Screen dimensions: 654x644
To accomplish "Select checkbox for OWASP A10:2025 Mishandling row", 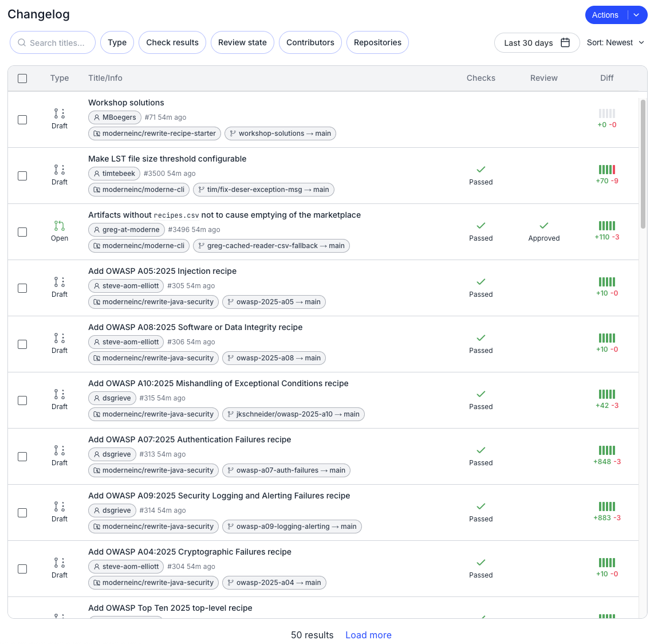I will (x=22, y=400).
